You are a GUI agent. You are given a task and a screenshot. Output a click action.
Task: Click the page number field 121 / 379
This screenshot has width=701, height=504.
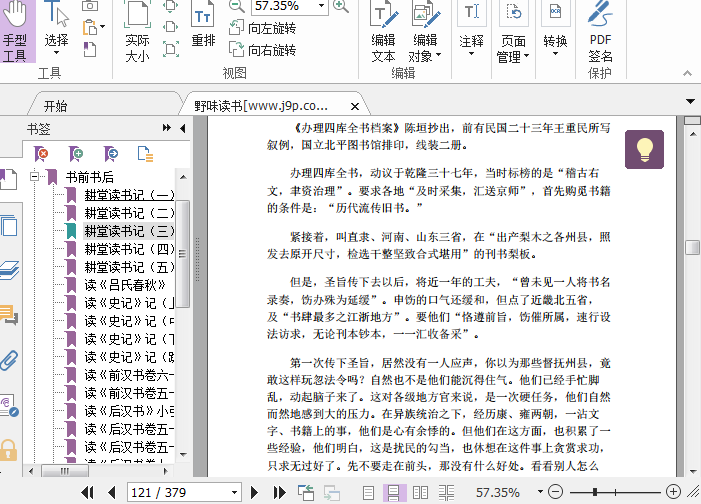click(x=179, y=493)
